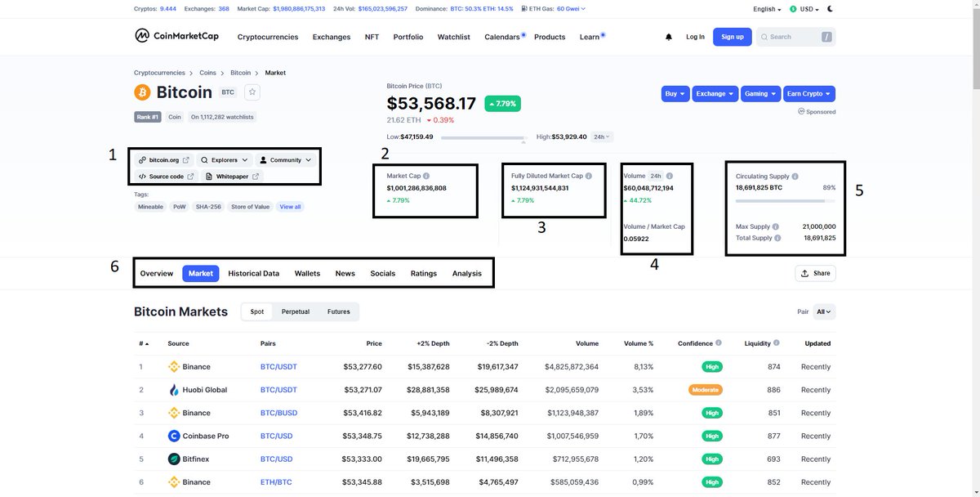Click the info icon next to Max Supply
Viewport: 980px width, 497px height.
pyautogui.click(x=776, y=226)
